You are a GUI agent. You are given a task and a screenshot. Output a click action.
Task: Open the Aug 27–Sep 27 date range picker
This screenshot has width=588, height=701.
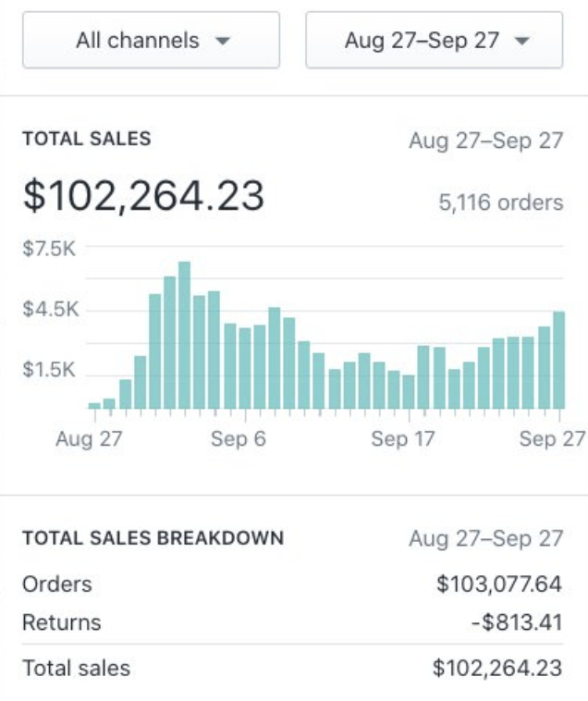[434, 40]
